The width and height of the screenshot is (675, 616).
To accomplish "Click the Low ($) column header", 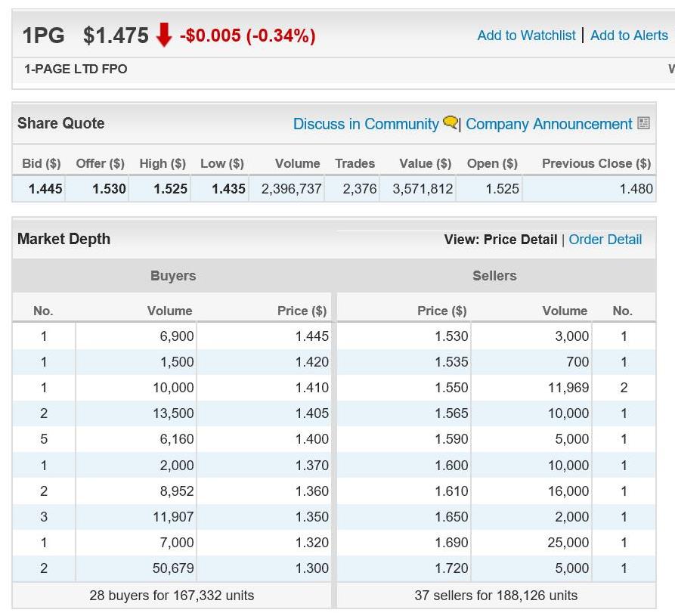I will coord(222,163).
